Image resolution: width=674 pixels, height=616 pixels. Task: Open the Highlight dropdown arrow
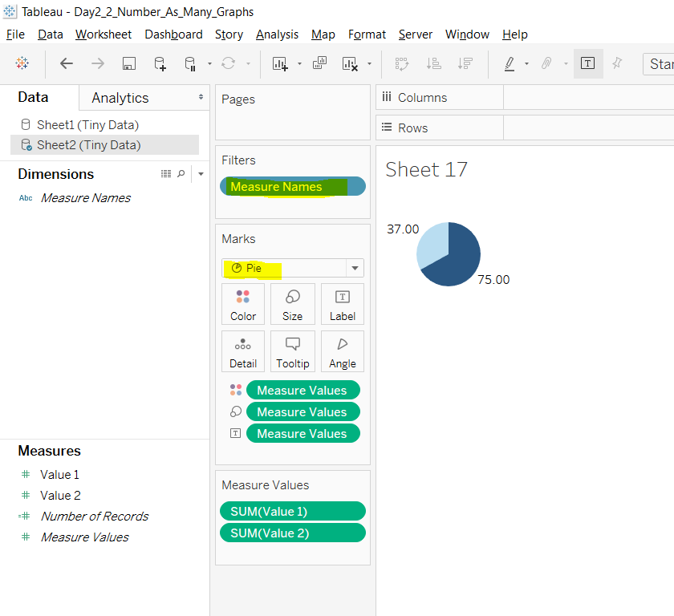pyautogui.click(x=526, y=63)
